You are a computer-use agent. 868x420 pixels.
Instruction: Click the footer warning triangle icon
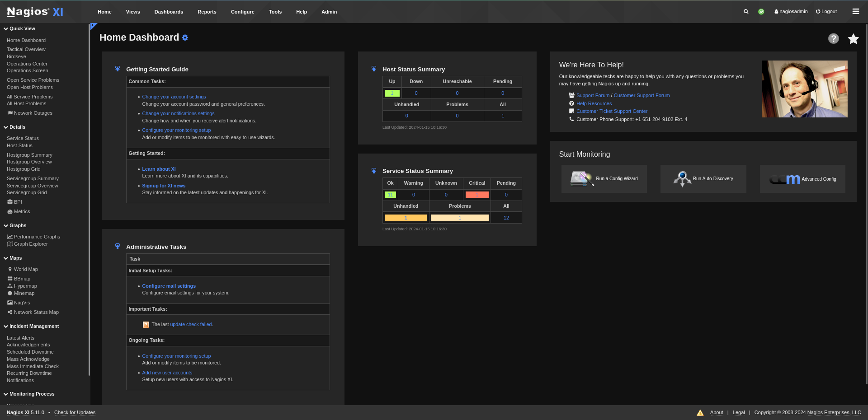tap(700, 413)
